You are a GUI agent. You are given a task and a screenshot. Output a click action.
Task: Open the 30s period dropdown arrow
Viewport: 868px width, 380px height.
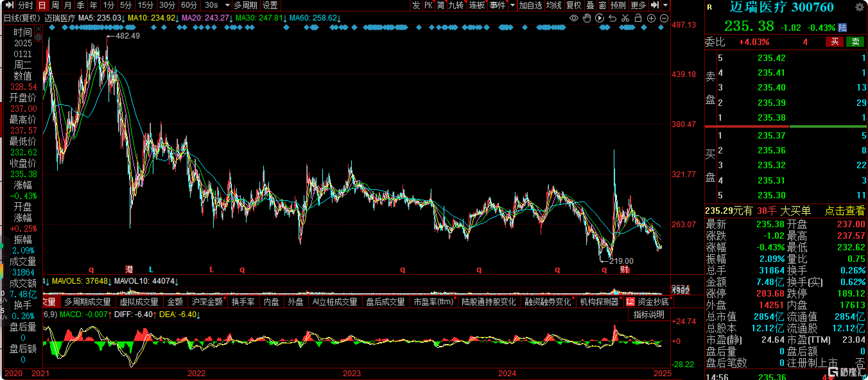[228, 5]
